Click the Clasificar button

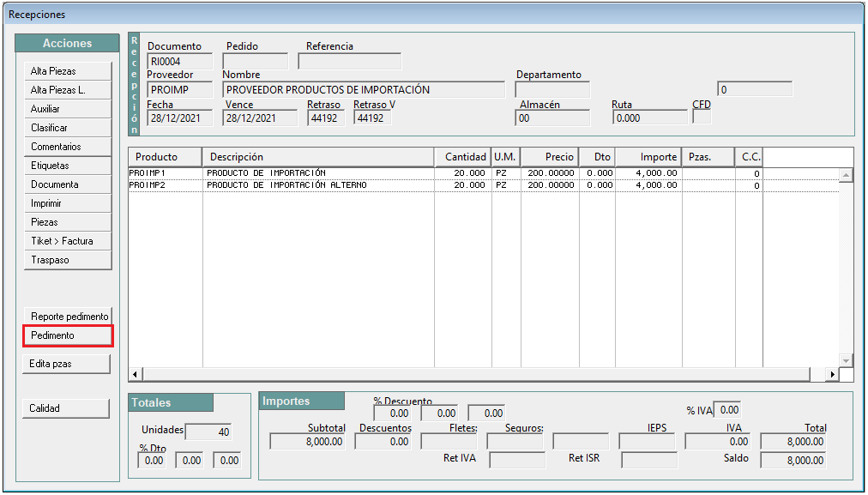(68, 128)
